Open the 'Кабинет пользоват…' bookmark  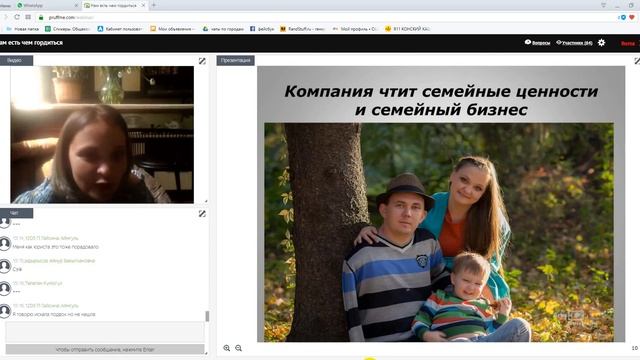click(x=120, y=29)
